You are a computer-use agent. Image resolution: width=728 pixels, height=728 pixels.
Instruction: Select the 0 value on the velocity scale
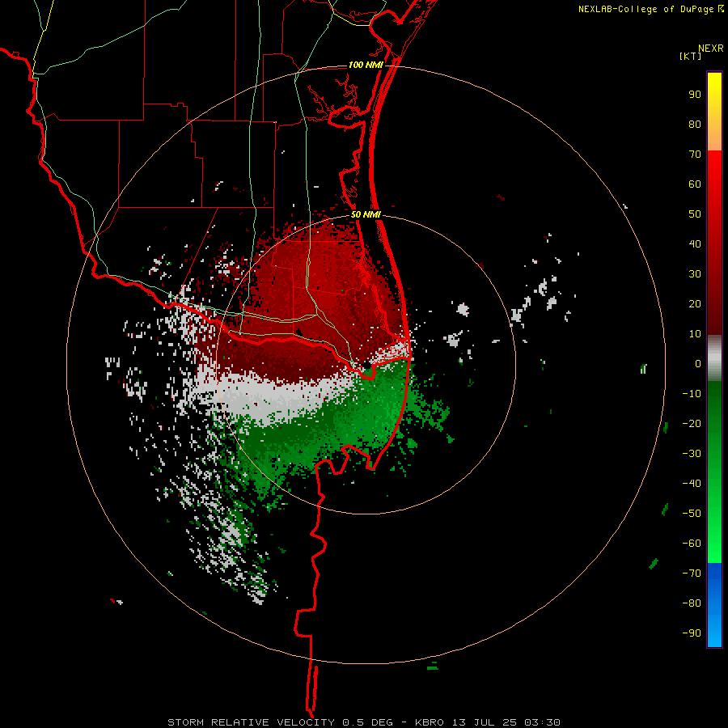[698, 363]
